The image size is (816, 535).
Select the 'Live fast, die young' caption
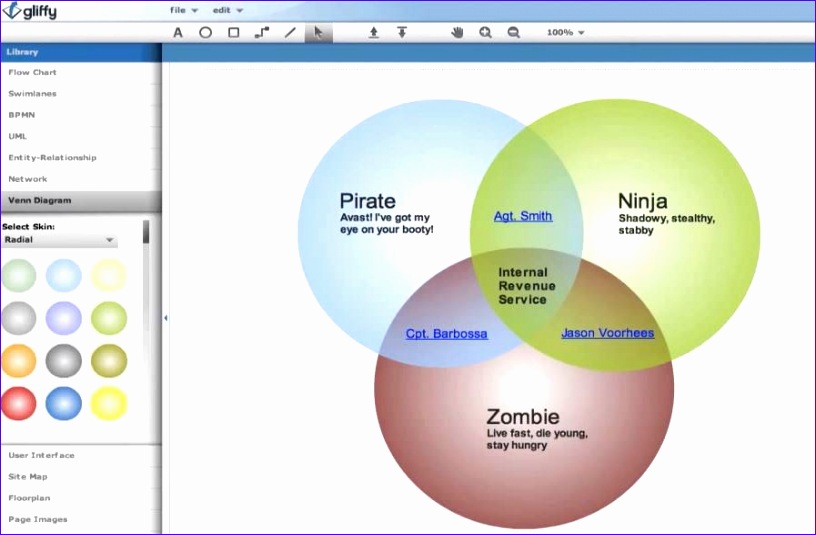tap(537, 439)
